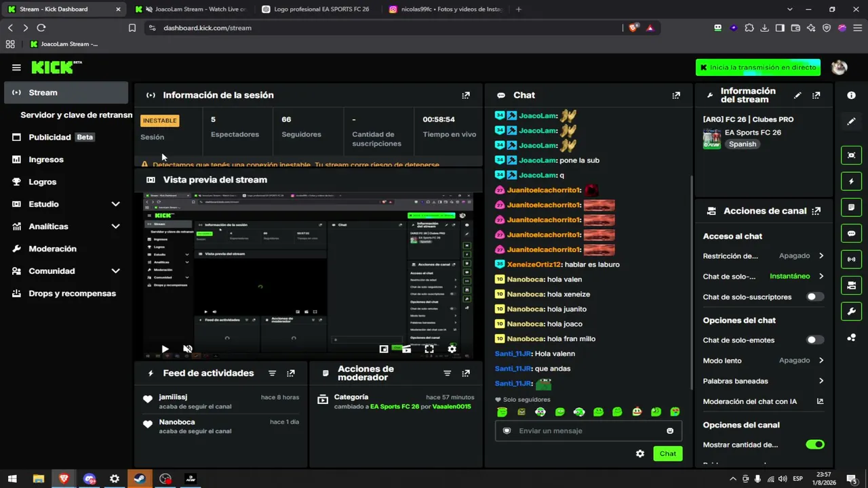This screenshot has width=868, height=488.
Task: Open stream preview settings gear
Action: tap(452, 349)
